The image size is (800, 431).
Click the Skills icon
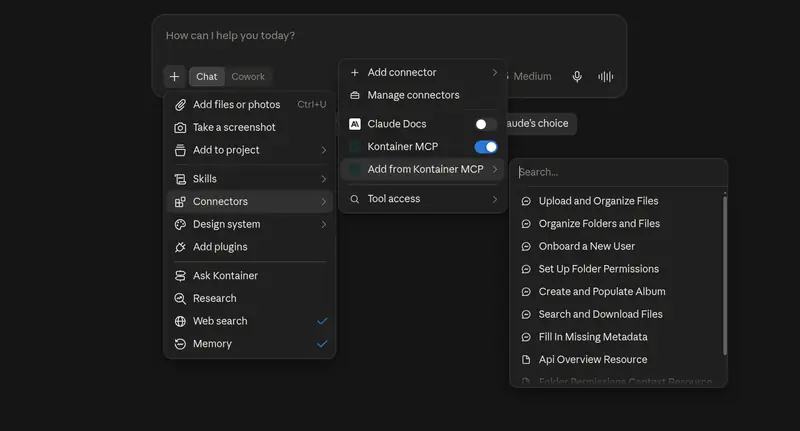180,179
